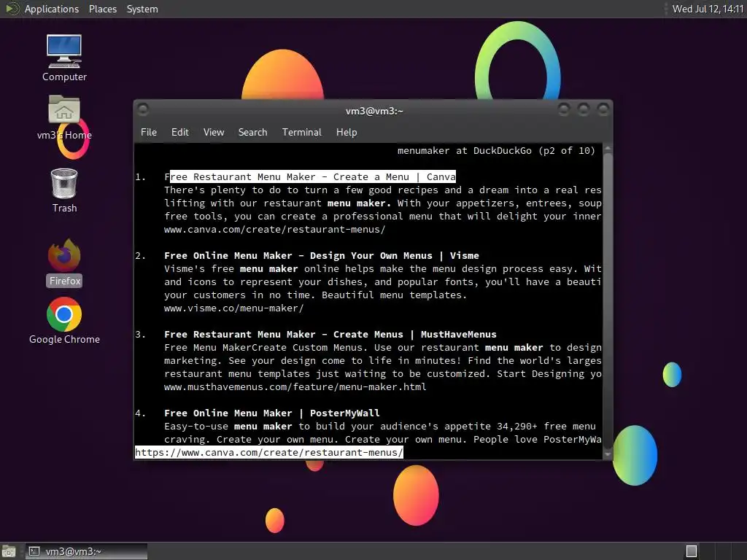Image resolution: width=747 pixels, height=560 pixels.
Task: Click the show desktop icon in bottom panel
Action: click(9, 551)
